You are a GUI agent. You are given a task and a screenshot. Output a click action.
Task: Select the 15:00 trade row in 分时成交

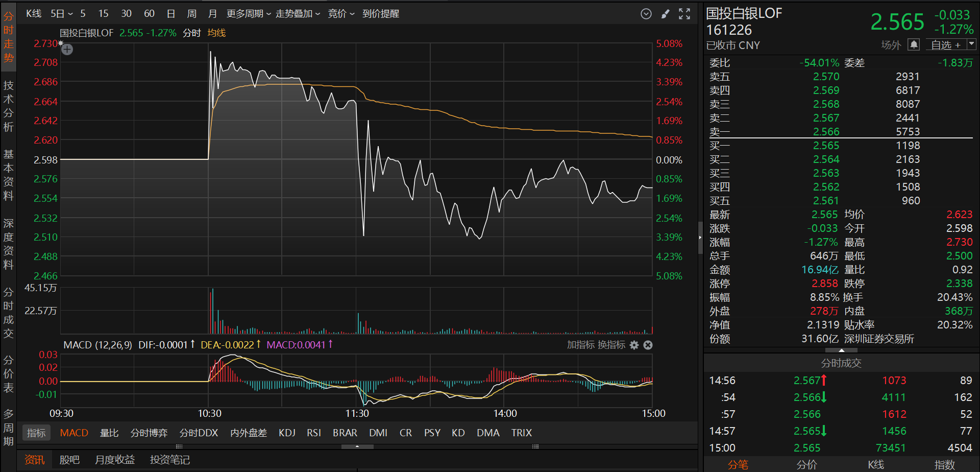[x=840, y=448]
